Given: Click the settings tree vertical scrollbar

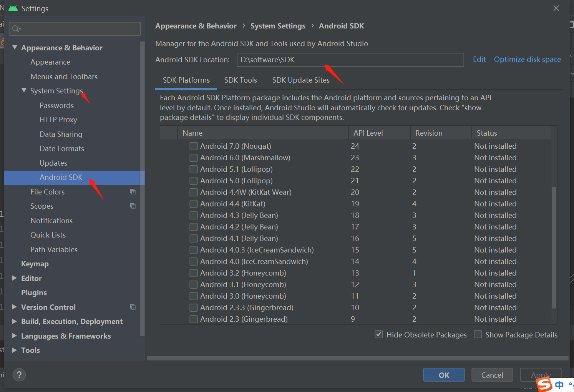Looking at the screenshot, I should click(143, 188).
